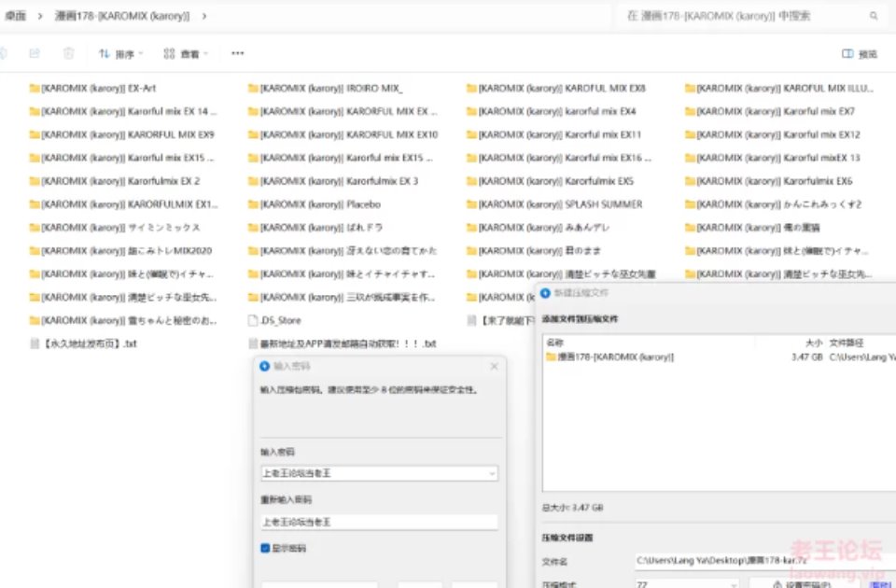Screen dimensions: 896x588
Task: Click the 文件路径 column header in archive dialog
Action: [847, 343]
